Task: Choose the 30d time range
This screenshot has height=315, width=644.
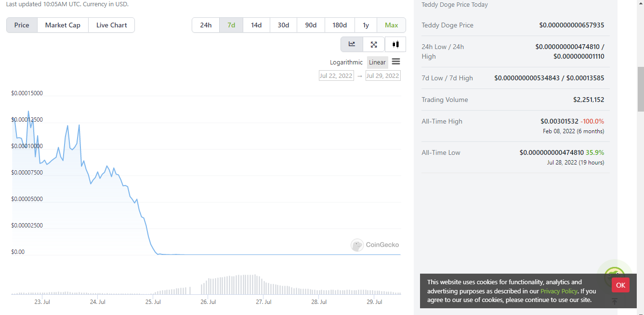Action: [283, 25]
